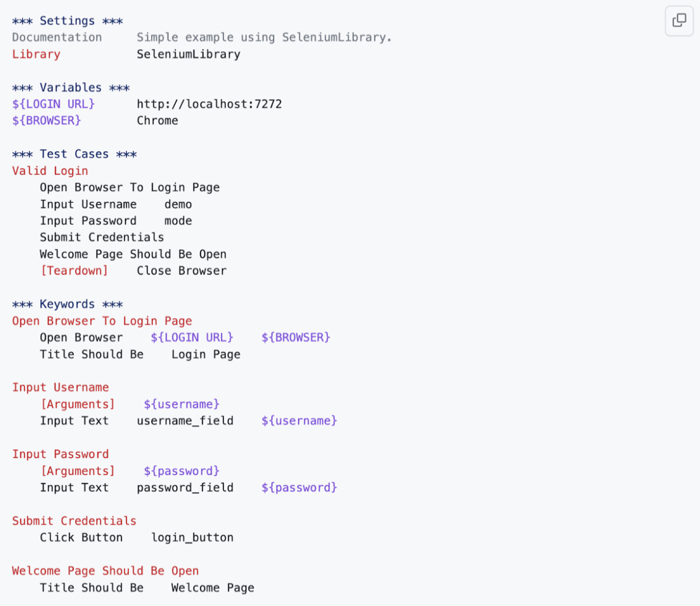Select the "password_field" locator text
700x606 pixels.
coord(185,487)
